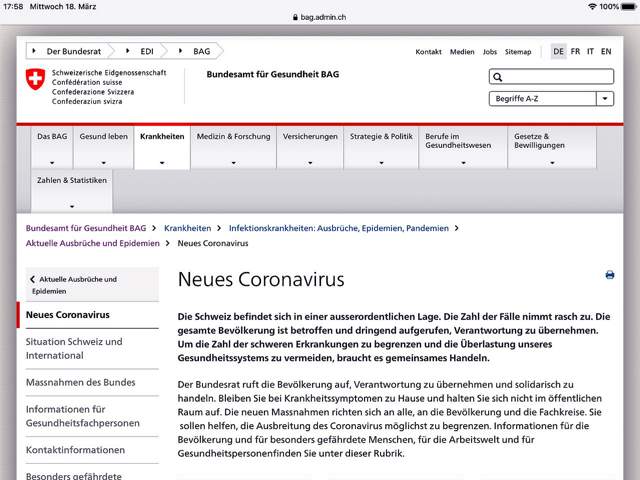Tap the Wi-Fi status icon
This screenshot has height=480, width=640.
coord(592,7)
